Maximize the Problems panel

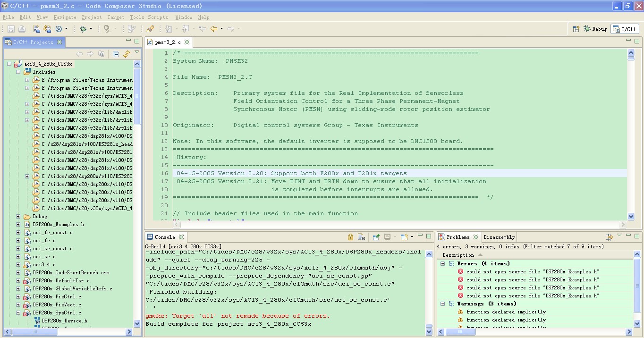(x=637, y=236)
